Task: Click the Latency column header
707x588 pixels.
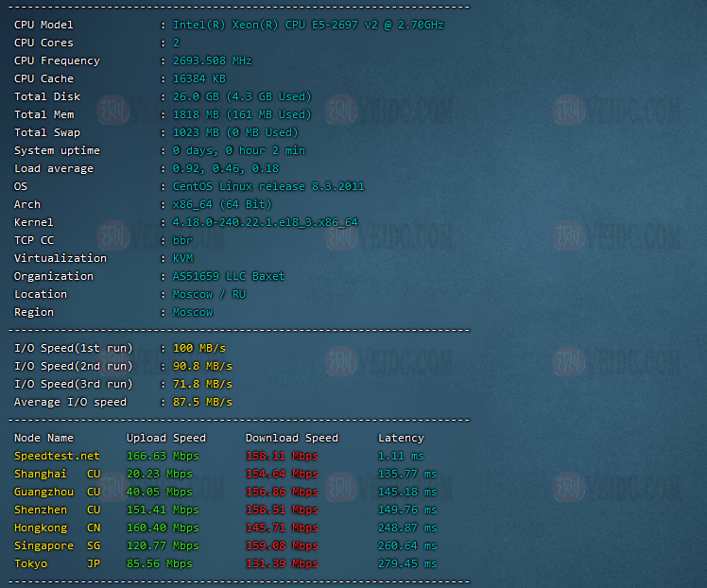Action: pyautogui.click(x=401, y=438)
